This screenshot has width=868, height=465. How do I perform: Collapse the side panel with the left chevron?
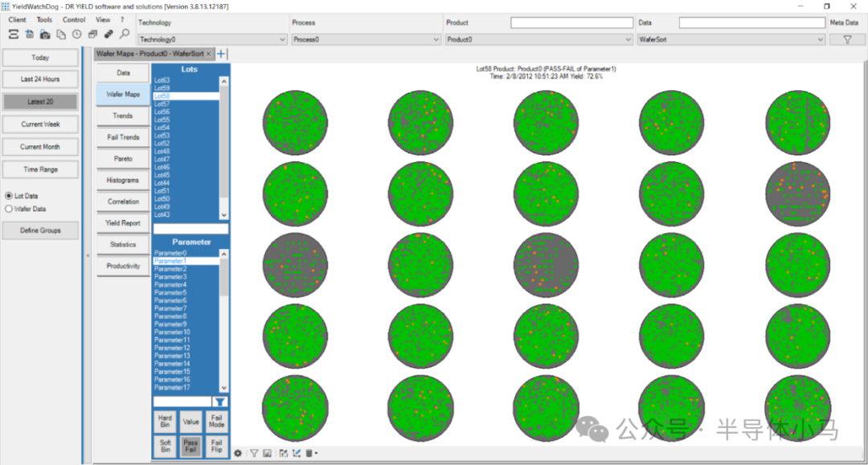coord(88,255)
